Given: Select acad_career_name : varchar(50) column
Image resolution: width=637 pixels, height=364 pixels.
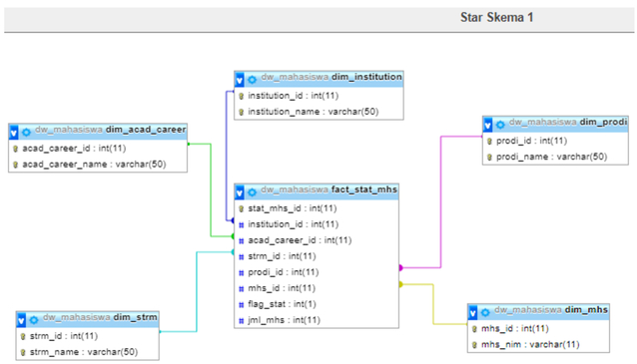Looking at the screenshot, I should pos(94,165).
